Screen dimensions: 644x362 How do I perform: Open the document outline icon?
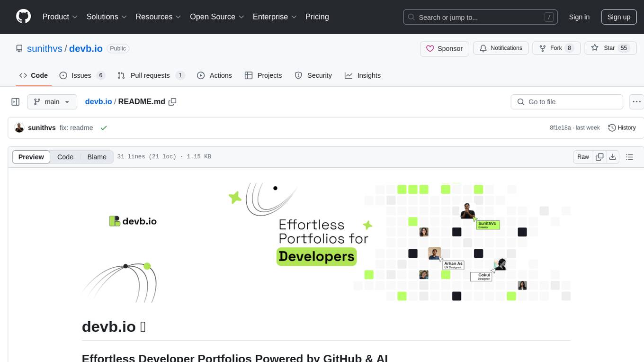tap(629, 157)
